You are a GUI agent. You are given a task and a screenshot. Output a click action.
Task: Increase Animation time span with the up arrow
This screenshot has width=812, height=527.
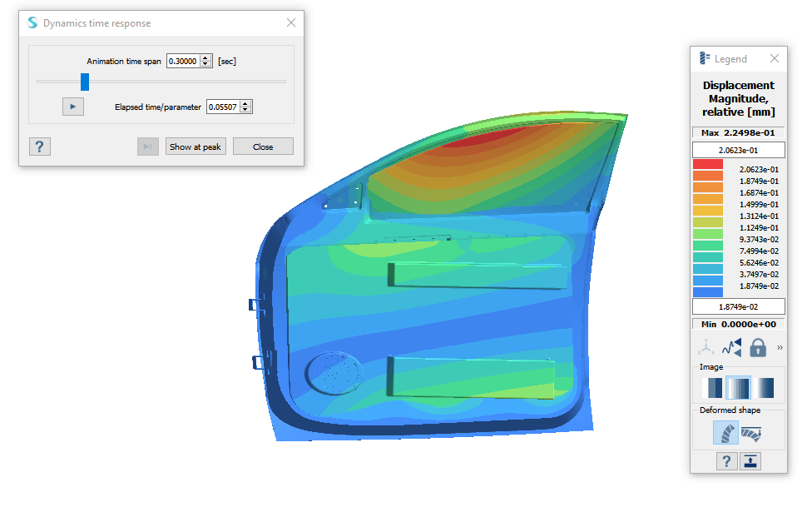[x=205, y=57]
